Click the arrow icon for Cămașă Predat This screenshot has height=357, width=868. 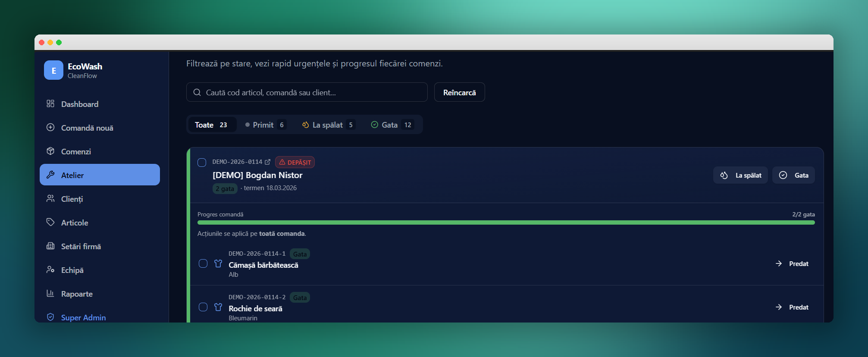tap(779, 263)
